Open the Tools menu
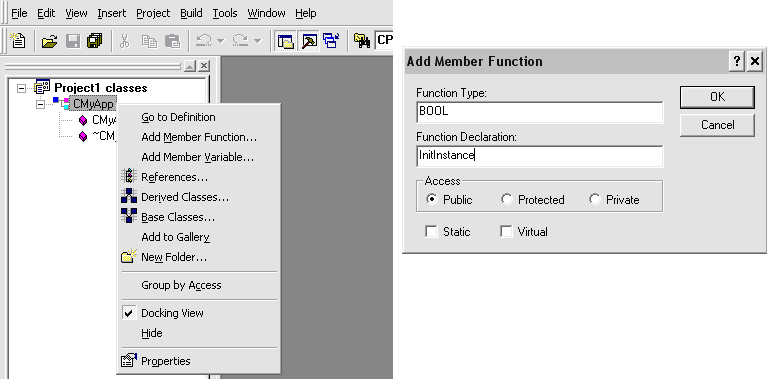The image size is (776, 386). [x=225, y=13]
